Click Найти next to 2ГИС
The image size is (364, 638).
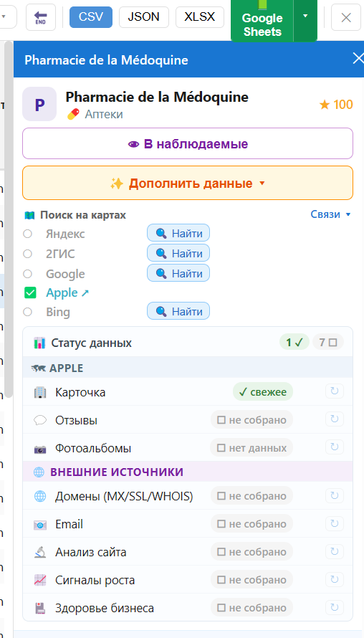tap(178, 254)
